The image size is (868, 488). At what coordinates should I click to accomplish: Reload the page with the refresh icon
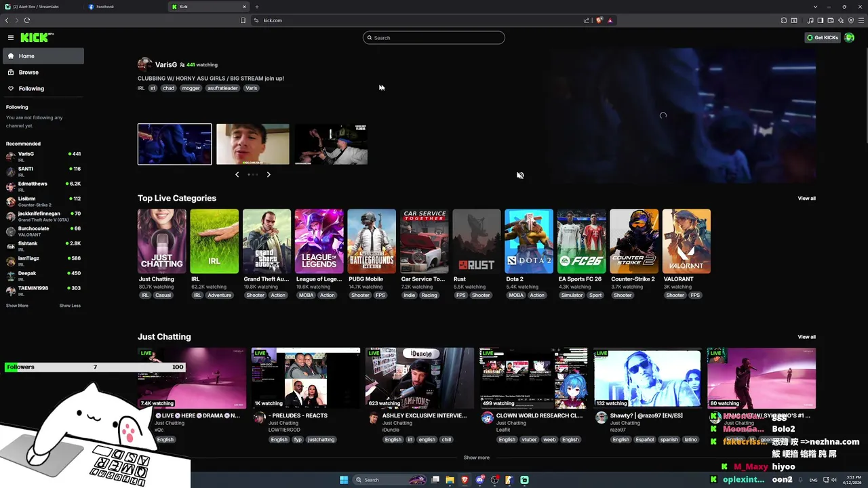pos(27,20)
